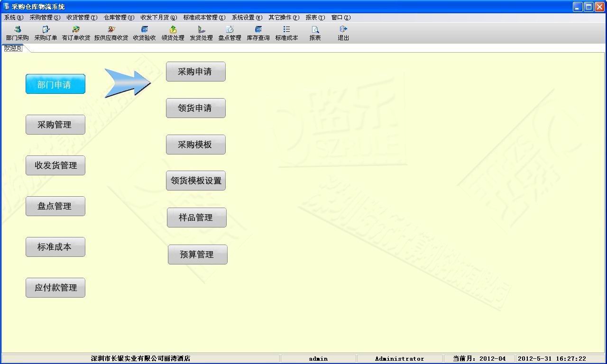Select the 欢迎页 tab
The image size is (607, 364).
[x=13, y=48]
